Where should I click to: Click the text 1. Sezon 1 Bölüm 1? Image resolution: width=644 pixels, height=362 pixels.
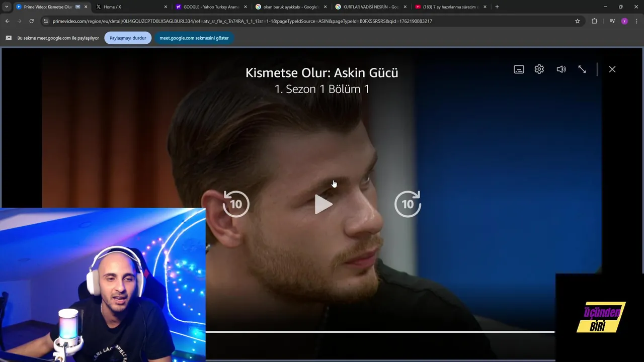(322, 89)
